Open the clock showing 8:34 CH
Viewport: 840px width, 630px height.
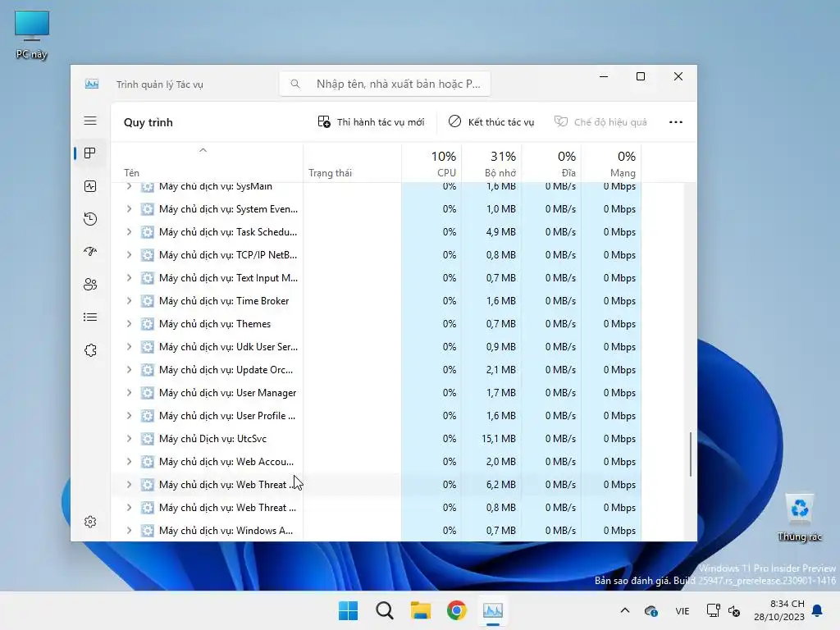[x=779, y=610]
